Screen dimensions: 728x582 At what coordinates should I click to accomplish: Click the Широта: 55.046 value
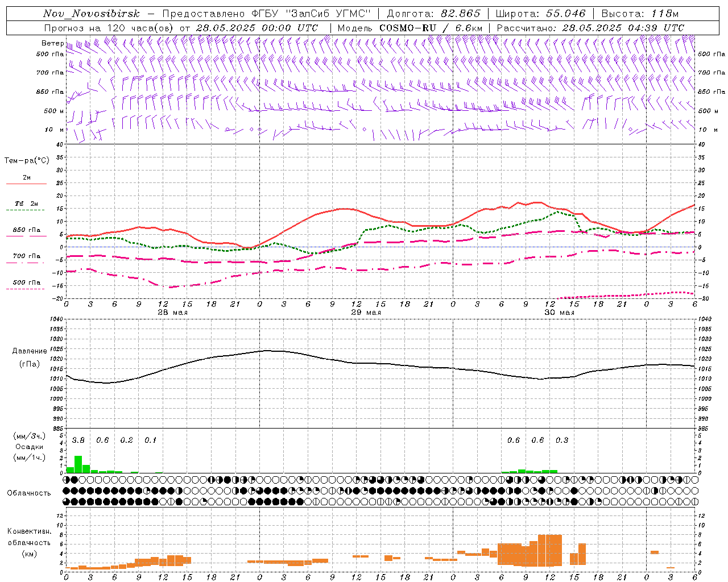pos(541,14)
